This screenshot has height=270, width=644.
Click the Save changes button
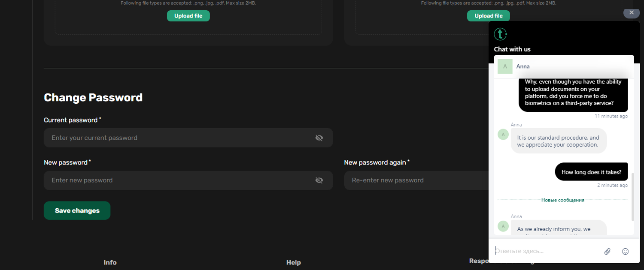[77, 211]
